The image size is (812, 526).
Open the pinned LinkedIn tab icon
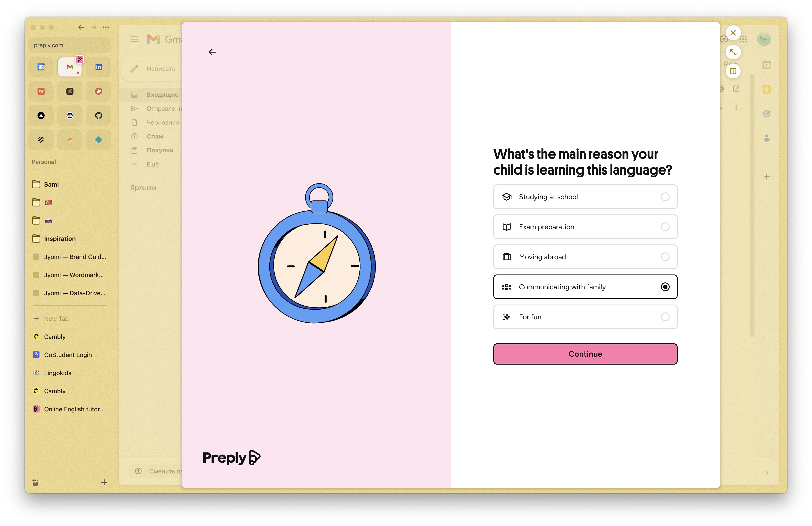click(98, 67)
